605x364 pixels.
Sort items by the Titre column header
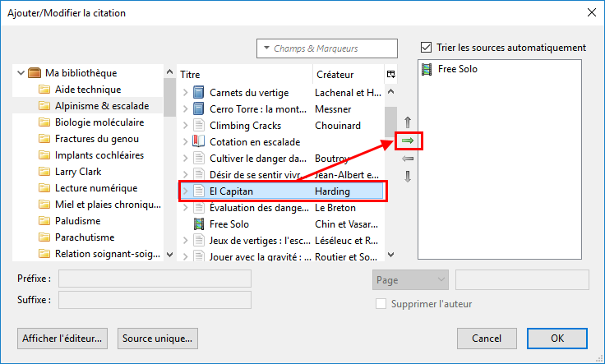[245, 75]
